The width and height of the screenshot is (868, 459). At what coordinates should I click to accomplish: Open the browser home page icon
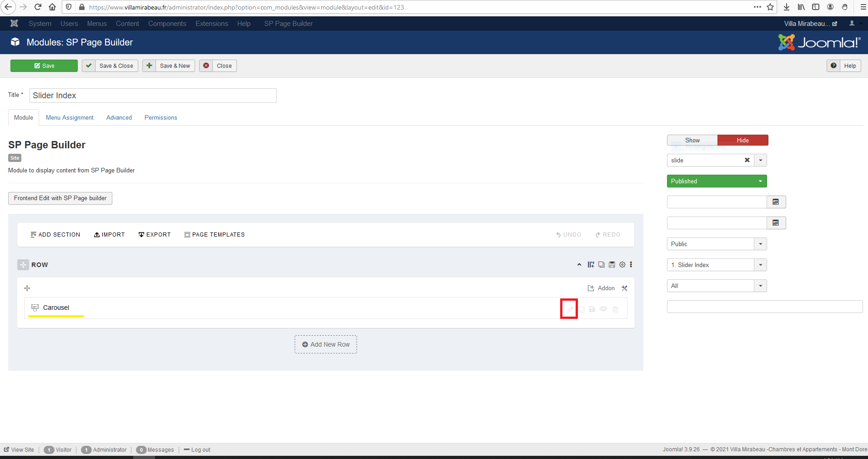coord(52,7)
